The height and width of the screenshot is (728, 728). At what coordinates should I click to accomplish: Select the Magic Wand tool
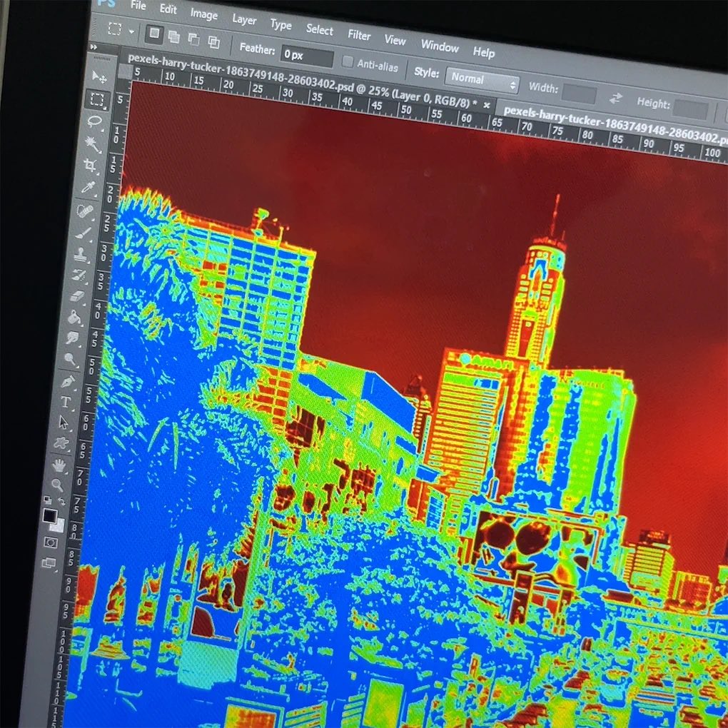(x=92, y=144)
